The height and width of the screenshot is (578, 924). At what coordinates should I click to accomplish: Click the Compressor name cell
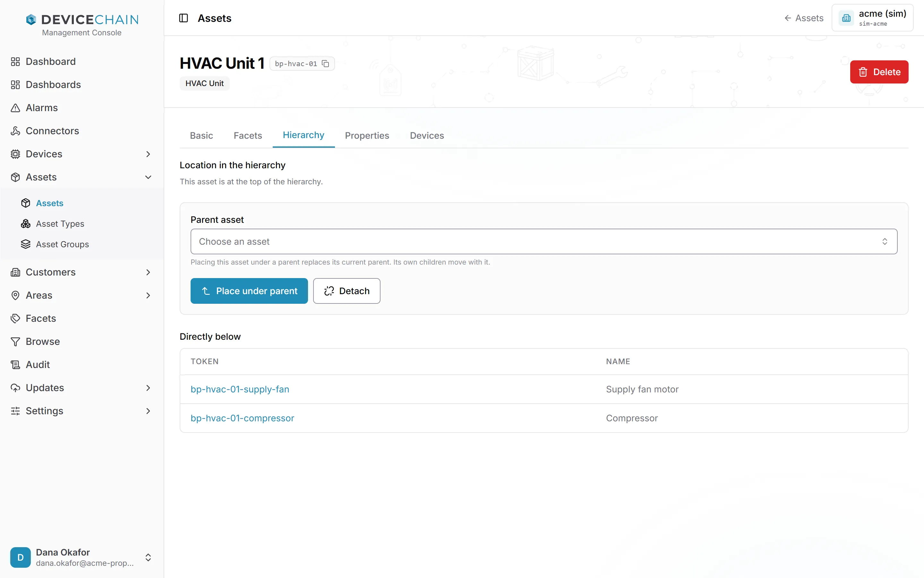(632, 418)
